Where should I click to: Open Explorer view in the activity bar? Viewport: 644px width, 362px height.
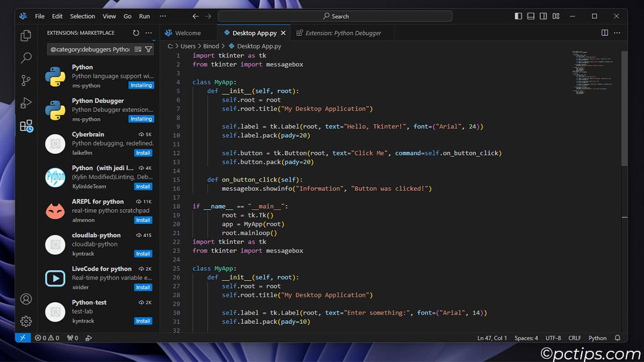26,35
